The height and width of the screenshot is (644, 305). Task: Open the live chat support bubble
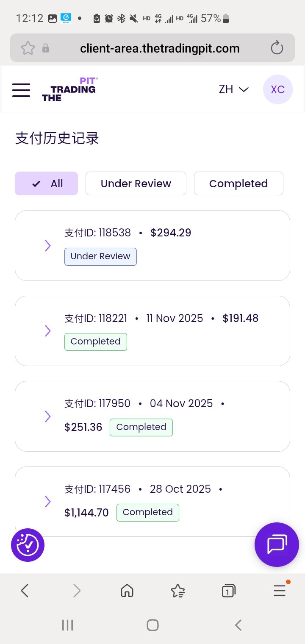pos(277,544)
